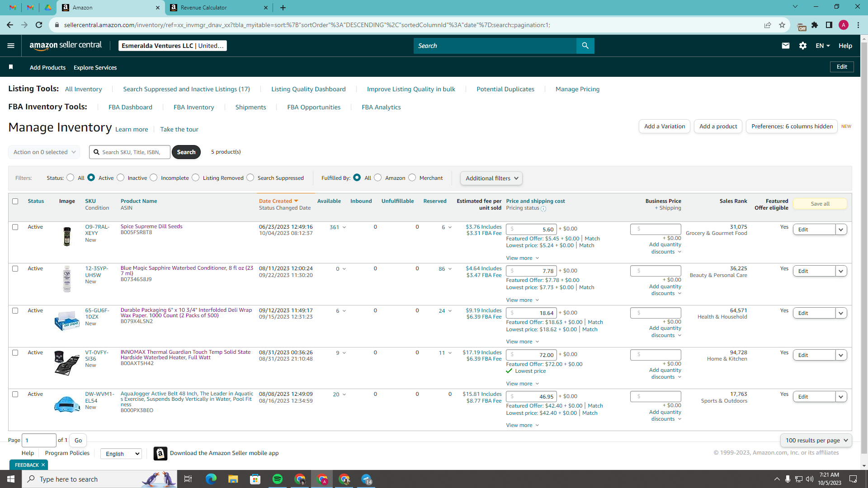The height and width of the screenshot is (488, 868).
Task: Switch to the Revenue Calculator browser tab
Action: [x=219, y=8]
